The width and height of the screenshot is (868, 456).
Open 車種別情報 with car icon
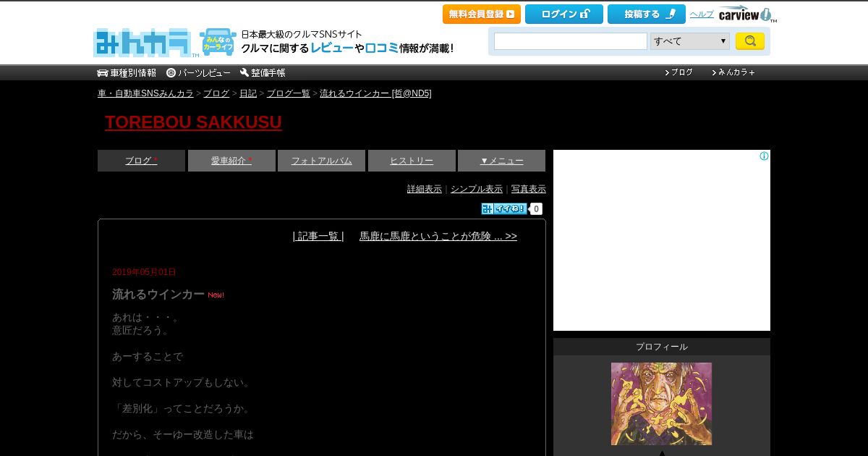tap(127, 72)
